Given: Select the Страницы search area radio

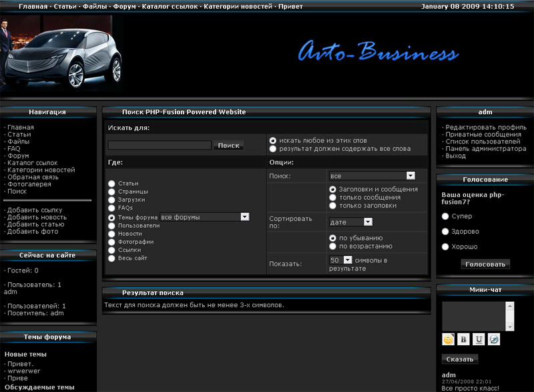Looking at the screenshot, I should (x=111, y=192).
